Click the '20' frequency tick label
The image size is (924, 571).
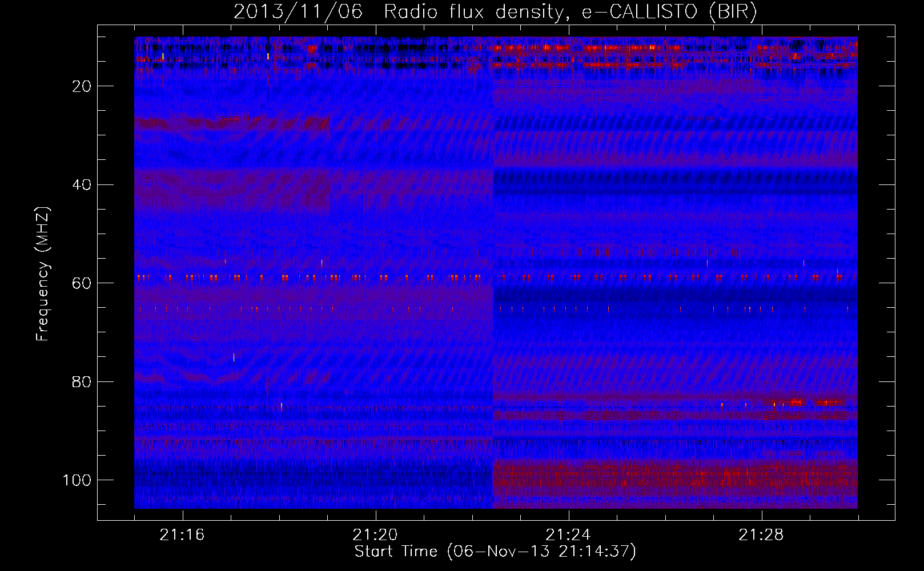(82, 86)
